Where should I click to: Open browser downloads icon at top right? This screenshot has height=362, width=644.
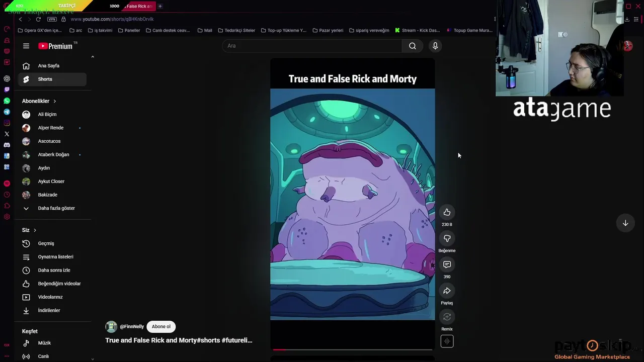point(627,19)
